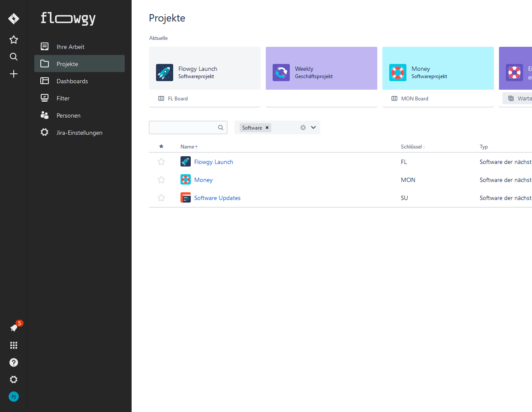Click the Weekly project sync icon

[281, 73]
